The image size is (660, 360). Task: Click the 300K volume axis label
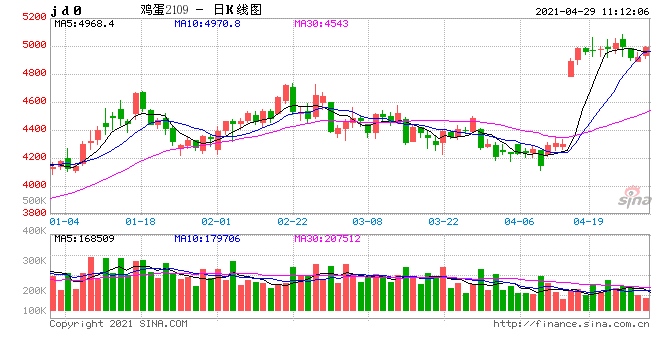(x=34, y=260)
